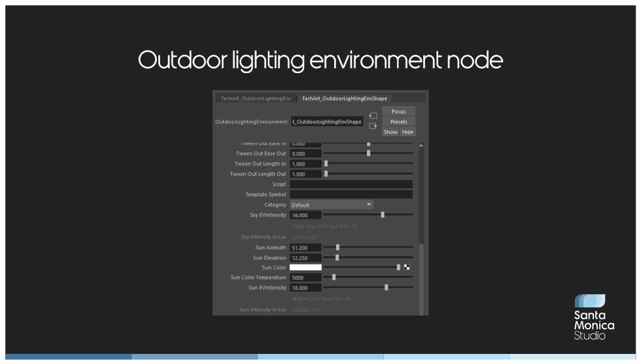Image resolution: width=640 pixels, height=364 pixels.
Task: Click the Tween Out Ease Out slider handle
Action: 369,153
